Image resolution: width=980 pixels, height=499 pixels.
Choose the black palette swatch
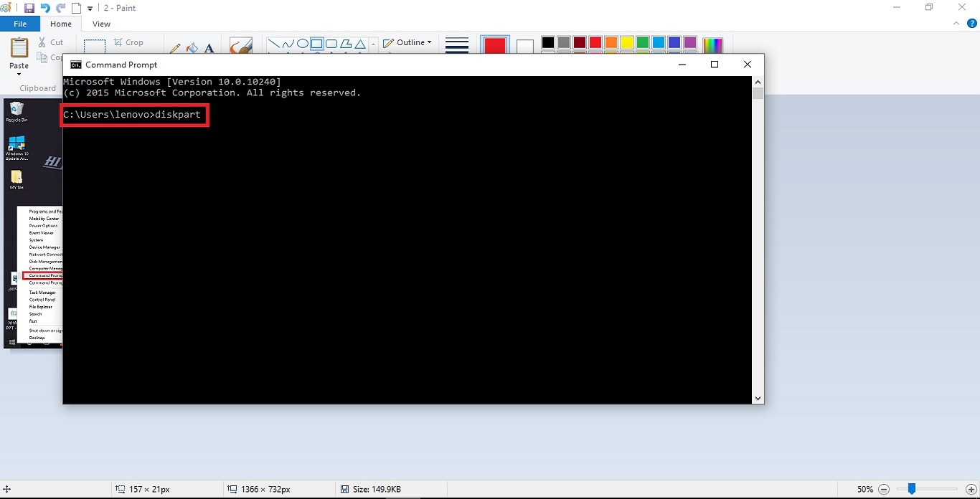point(548,43)
